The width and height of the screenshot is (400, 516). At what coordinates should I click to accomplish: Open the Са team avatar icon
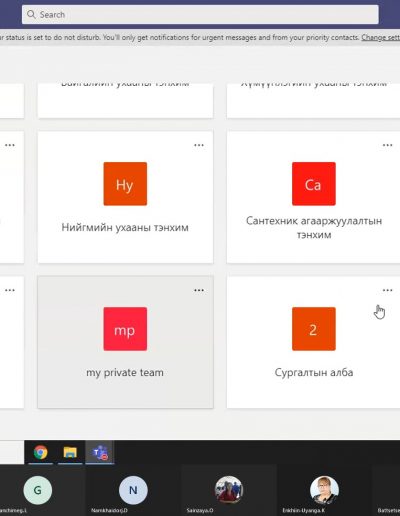(x=314, y=184)
